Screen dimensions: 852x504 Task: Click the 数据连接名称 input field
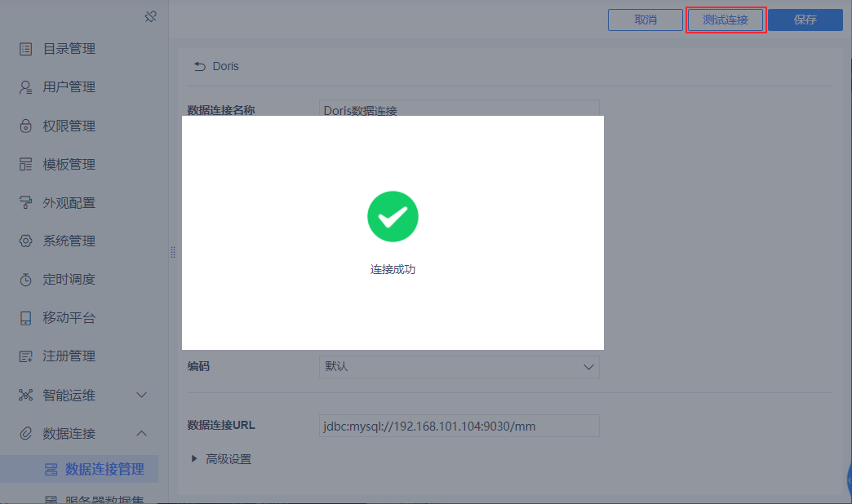point(459,108)
